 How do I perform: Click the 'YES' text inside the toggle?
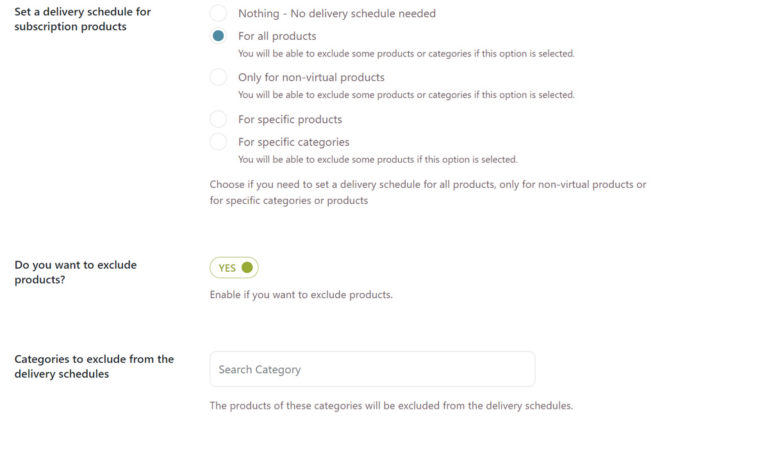pos(227,268)
